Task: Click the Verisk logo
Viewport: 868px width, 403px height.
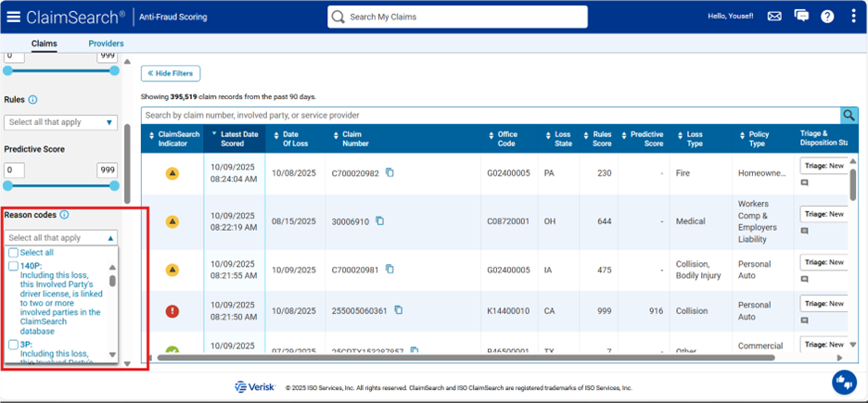Action: 255,387
